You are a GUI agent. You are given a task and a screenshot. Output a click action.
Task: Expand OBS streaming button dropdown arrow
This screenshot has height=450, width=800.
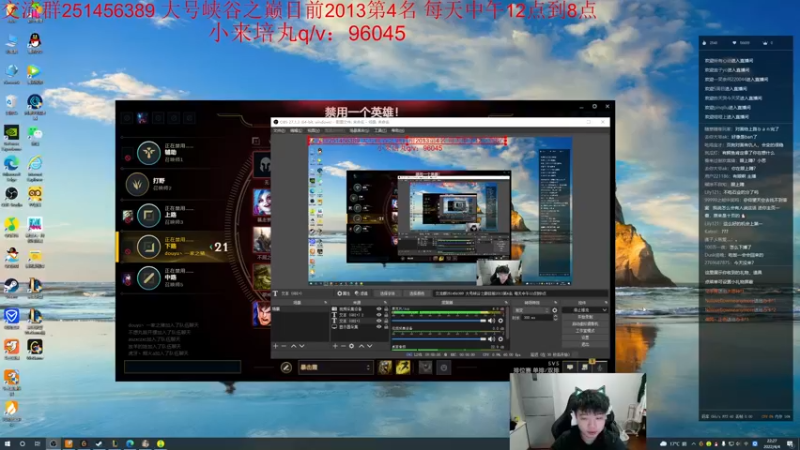[x=605, y=310]
